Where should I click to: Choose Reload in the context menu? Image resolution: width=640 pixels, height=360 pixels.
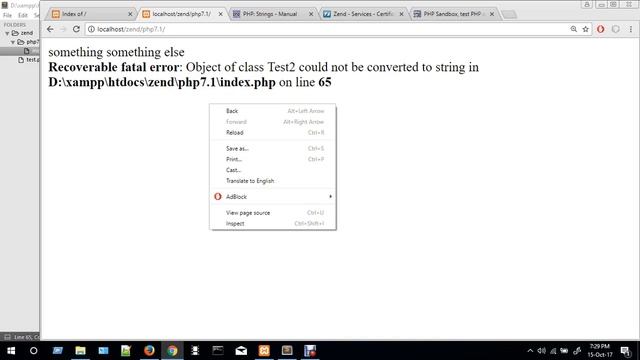(x=273, y=133)
